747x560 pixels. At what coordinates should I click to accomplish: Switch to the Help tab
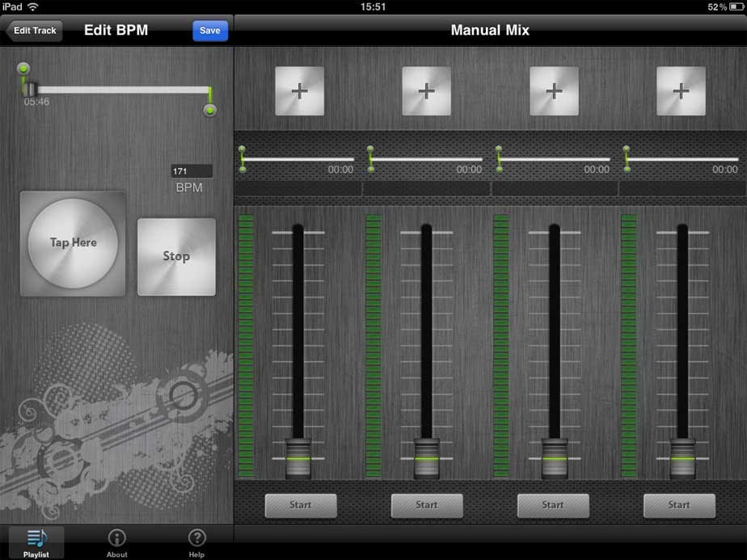(x=196, y=541)
